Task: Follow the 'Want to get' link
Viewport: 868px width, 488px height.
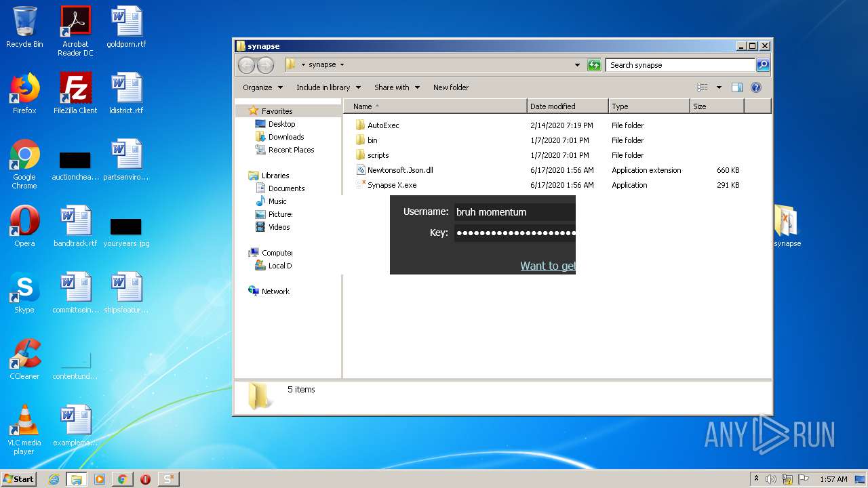Action: tap(548, 266)
